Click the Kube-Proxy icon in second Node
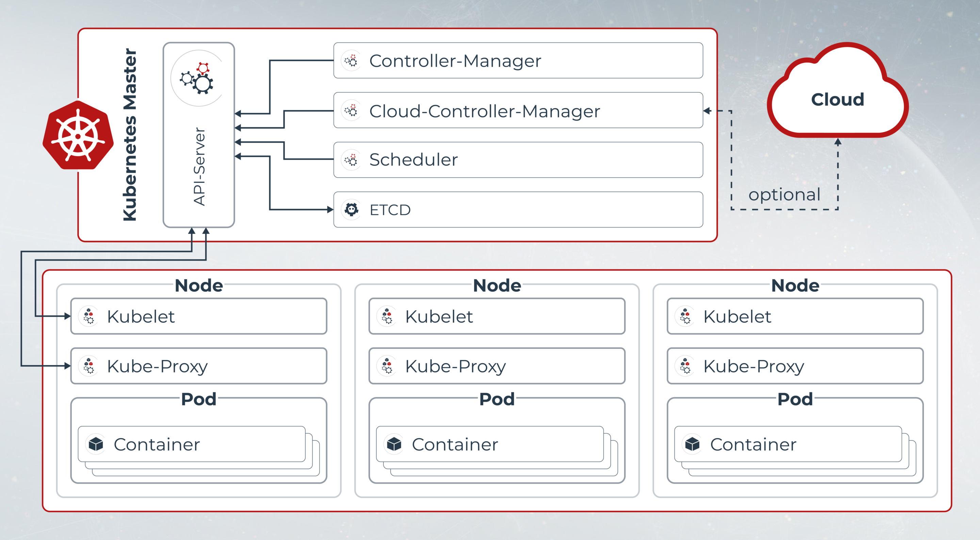This screenshot has width=980, height=540. coord(387,366)
